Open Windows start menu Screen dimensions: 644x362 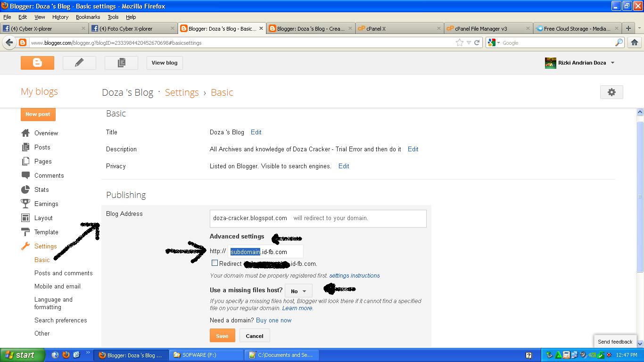23,355
